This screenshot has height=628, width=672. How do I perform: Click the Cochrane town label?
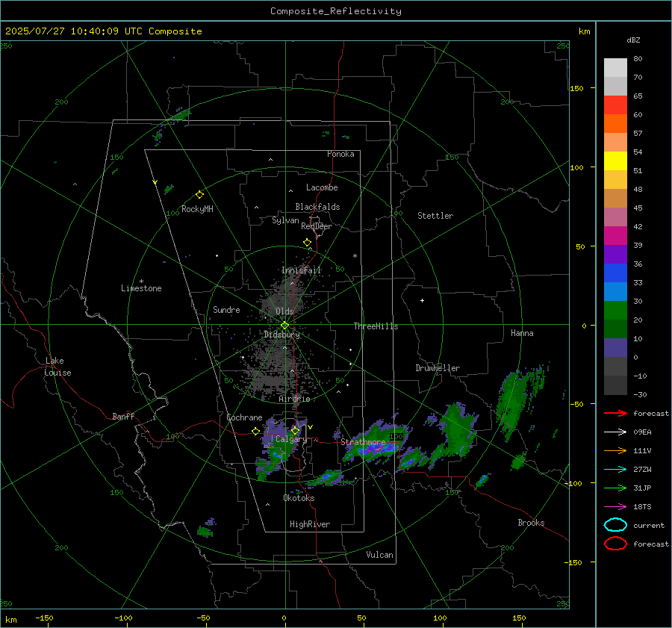(244, 417)
